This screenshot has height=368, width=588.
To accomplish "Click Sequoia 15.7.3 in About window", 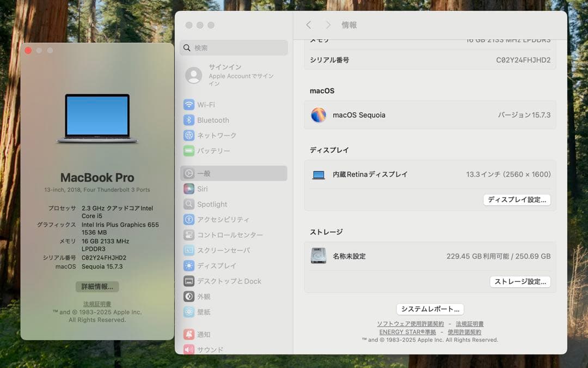I will (x=102, y=267).
